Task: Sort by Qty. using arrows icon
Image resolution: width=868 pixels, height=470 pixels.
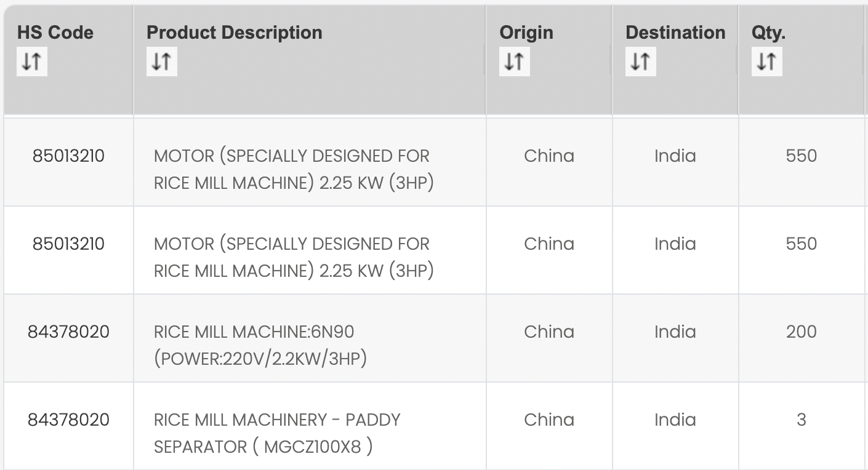Action: coord(766,62)
